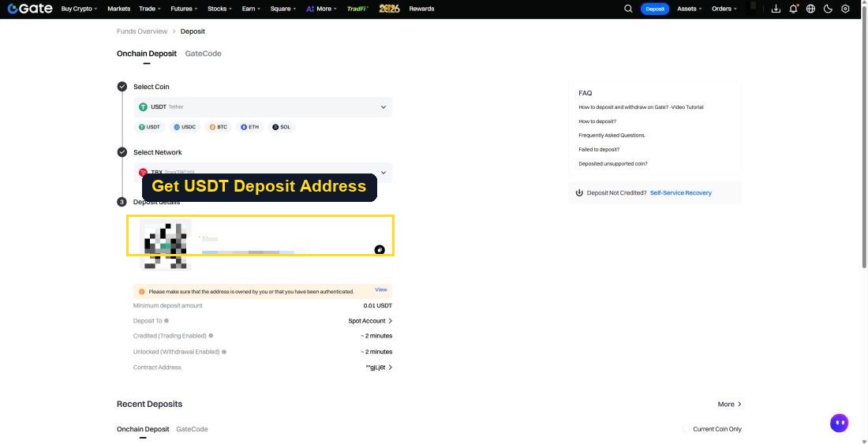The height and width of the screenshot is (444, 868).
Task: Select the USDT quick coin chip
Action: coord(149,127)
